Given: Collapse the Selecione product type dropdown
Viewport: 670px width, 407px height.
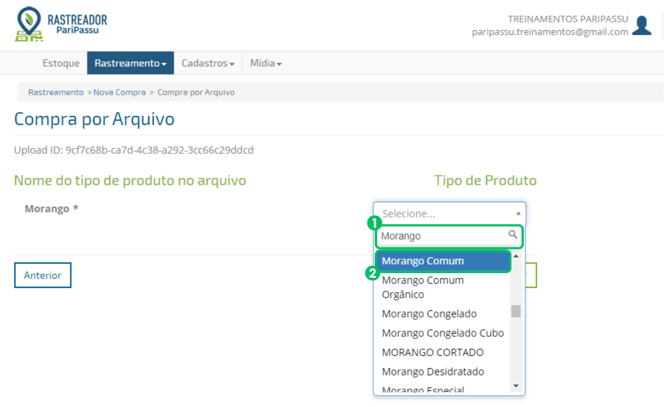Looking at the screenshot, I should point(449,213).
